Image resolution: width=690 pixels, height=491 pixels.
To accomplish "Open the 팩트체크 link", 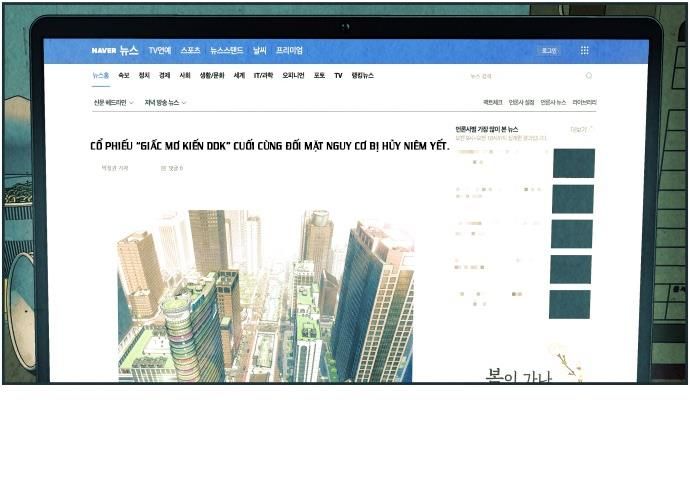I will pyautogui.click(x=492, y=102).
